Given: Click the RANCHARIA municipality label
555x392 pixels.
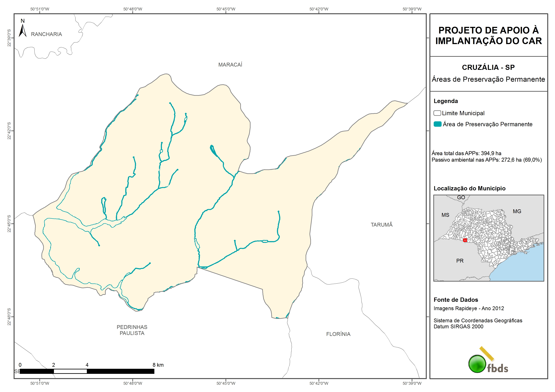Looking at the screenshot, I should click(x=46, y=34).
